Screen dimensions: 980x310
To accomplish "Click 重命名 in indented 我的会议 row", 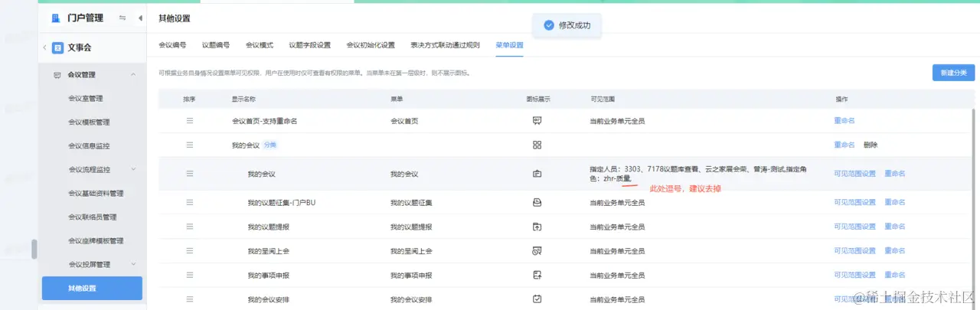I will coord(895,174).
